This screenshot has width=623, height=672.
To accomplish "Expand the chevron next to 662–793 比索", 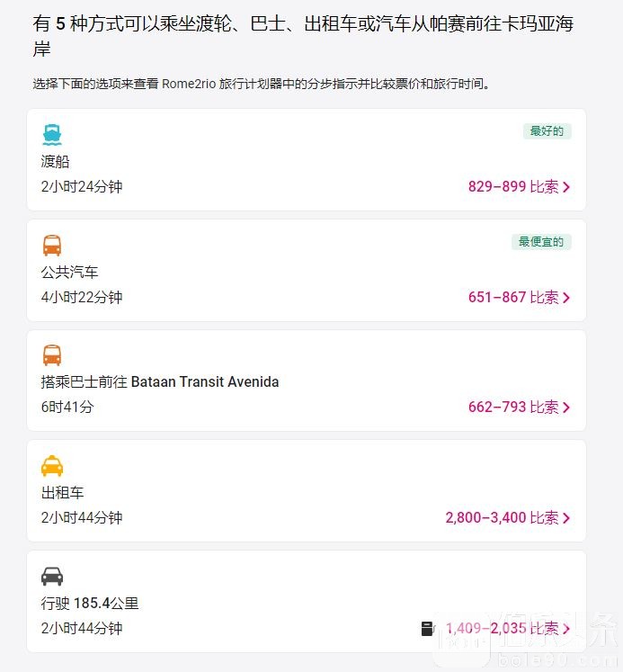I will pyautogui.click(x=566, y=408).
